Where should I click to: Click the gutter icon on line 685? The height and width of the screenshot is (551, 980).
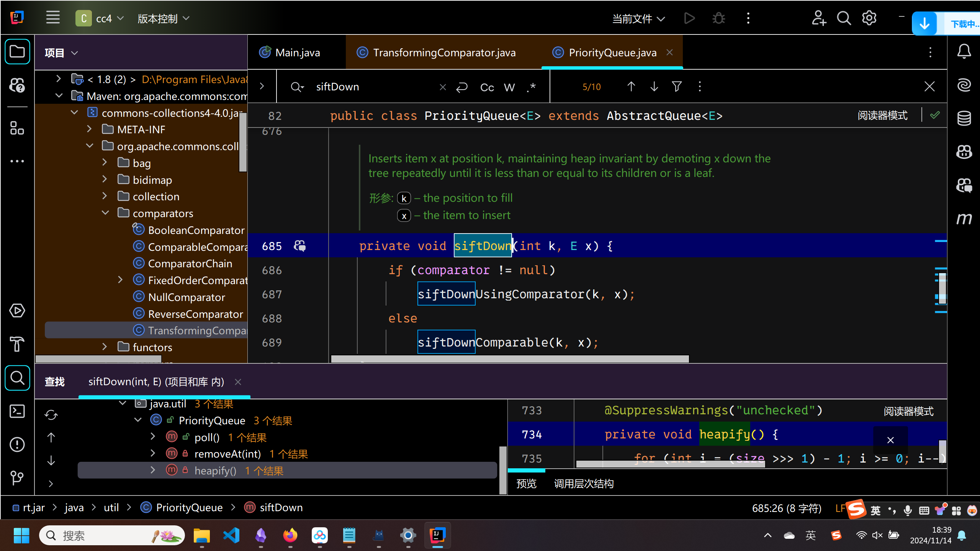299,246
